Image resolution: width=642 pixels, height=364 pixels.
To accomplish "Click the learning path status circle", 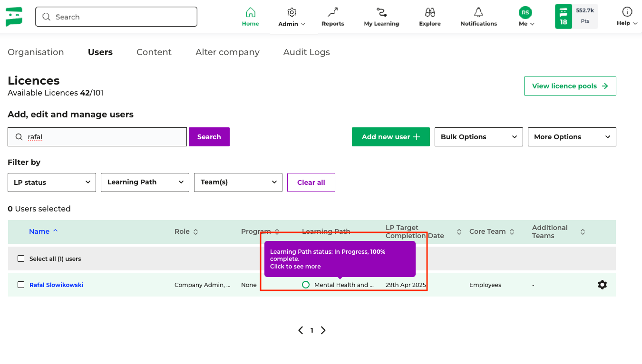I will [x=306, y=285].
